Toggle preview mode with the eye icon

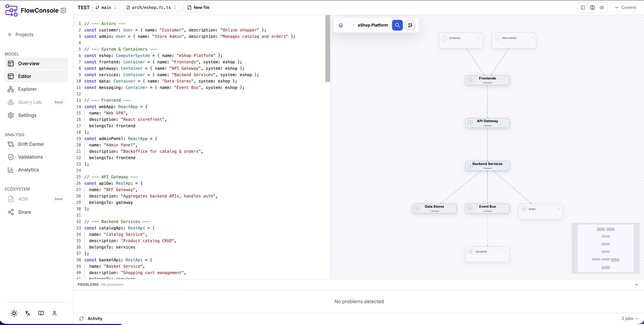pyautogui.click(x=601, y=8)
